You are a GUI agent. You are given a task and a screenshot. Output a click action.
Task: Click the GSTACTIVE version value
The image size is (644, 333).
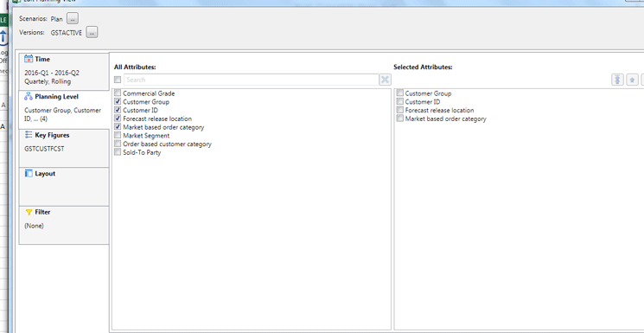(x=66, y=33)
